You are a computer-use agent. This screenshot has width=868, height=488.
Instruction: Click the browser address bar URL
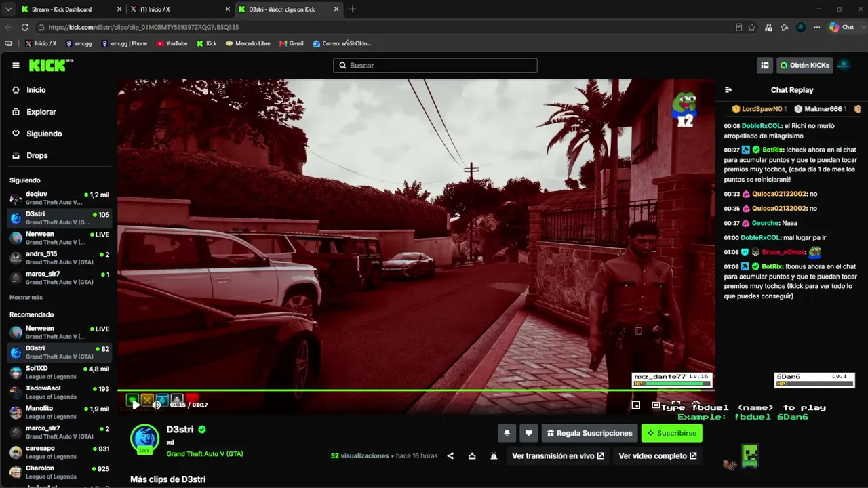(x=144, y=27)
